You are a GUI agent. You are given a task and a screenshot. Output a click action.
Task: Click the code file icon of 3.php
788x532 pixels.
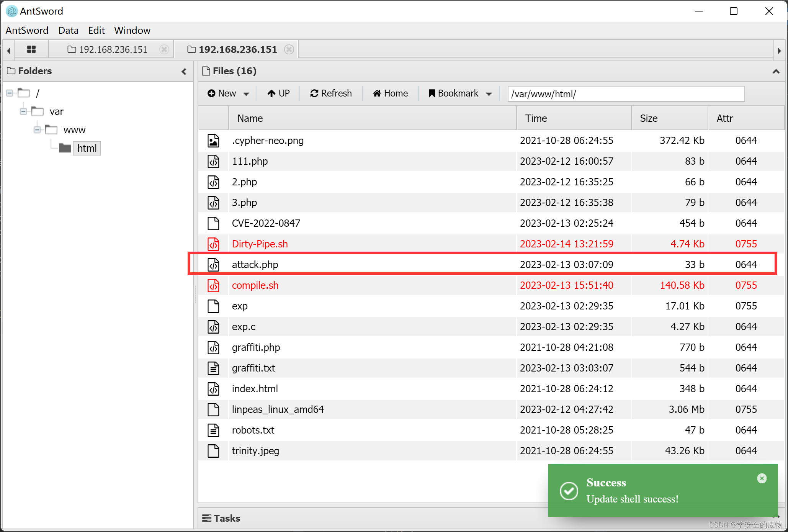coord(213,203)
